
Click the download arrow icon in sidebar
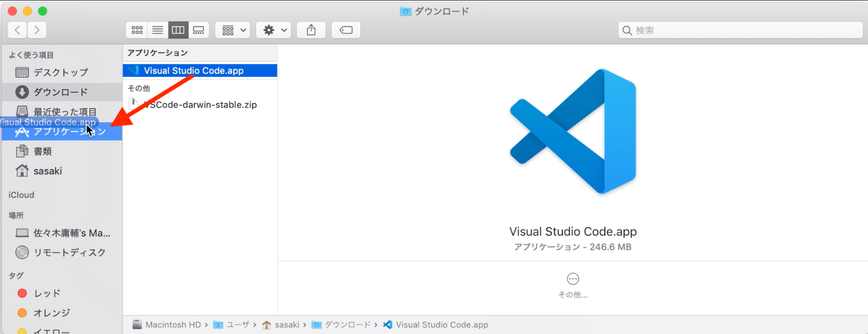22,92
